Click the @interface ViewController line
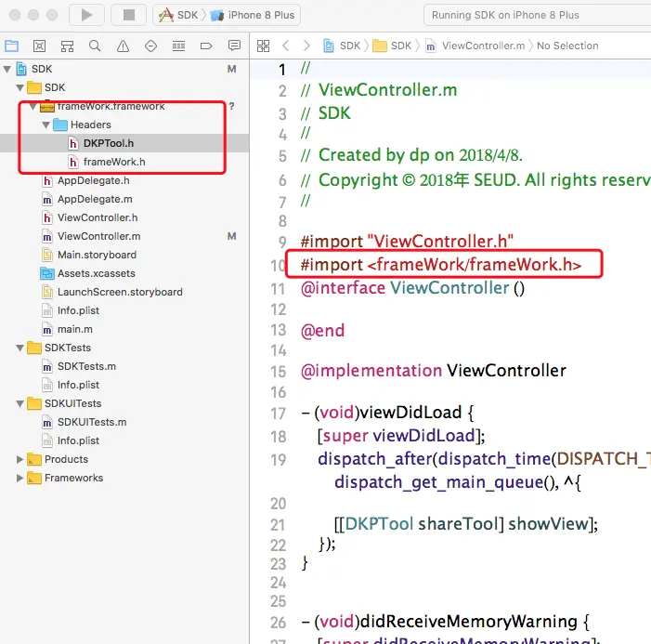Image resolution: width=651 pixels, height=644 pixels. (412, 288)
